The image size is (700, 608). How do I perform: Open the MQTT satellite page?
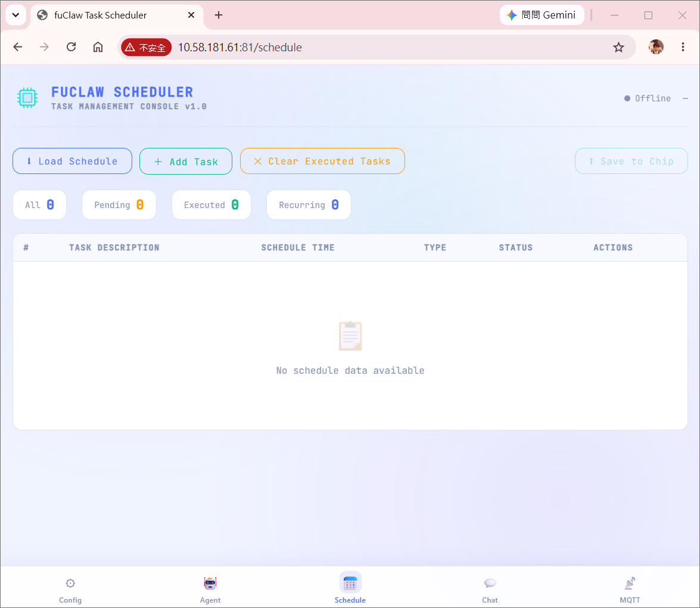click(x=630, y=590)
